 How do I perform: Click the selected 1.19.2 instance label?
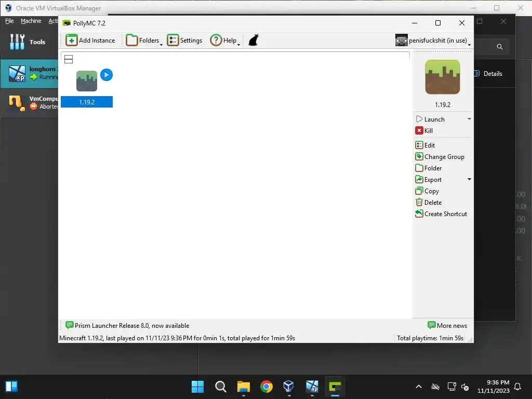87,102
